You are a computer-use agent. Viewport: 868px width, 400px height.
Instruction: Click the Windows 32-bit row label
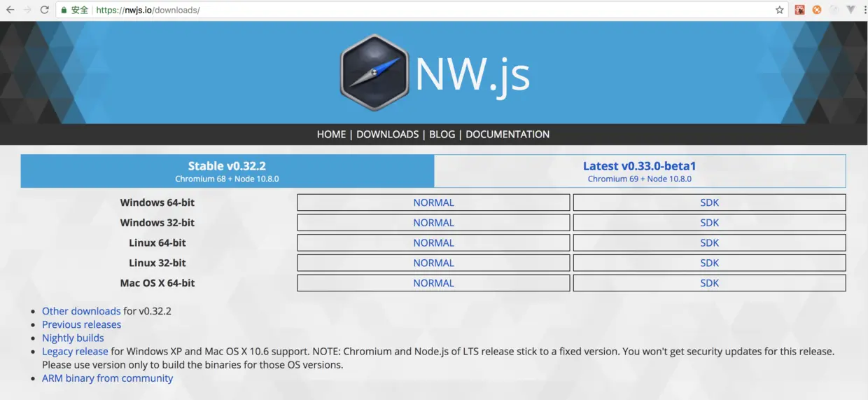157,223
